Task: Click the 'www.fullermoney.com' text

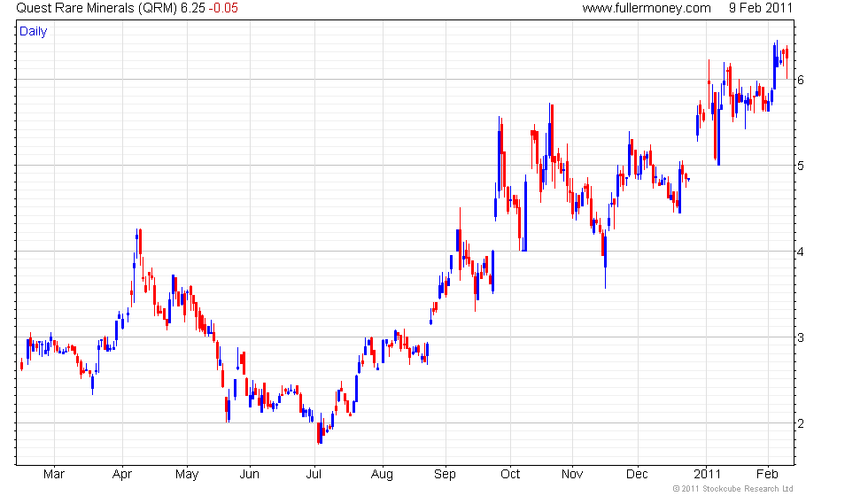Action: tap(647, 8)
